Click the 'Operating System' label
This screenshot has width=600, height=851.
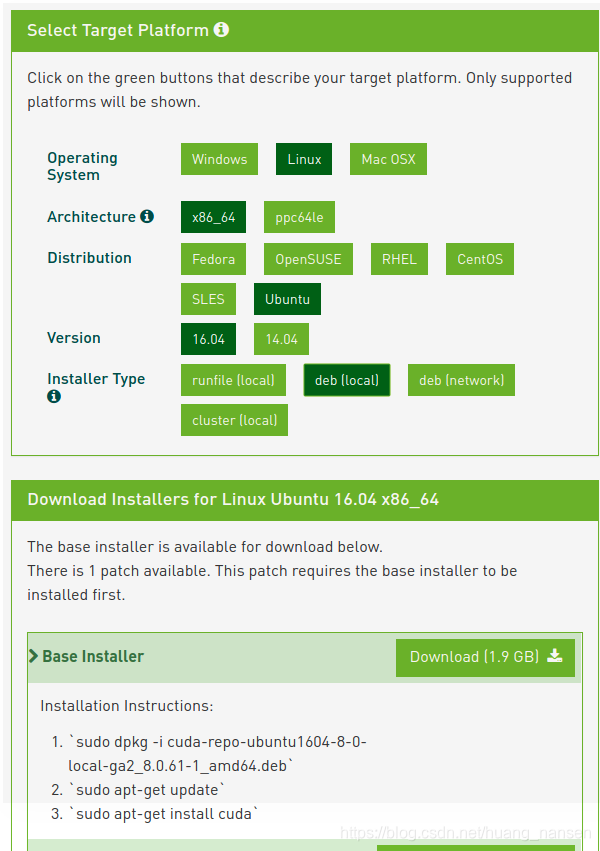click(82, 167)
